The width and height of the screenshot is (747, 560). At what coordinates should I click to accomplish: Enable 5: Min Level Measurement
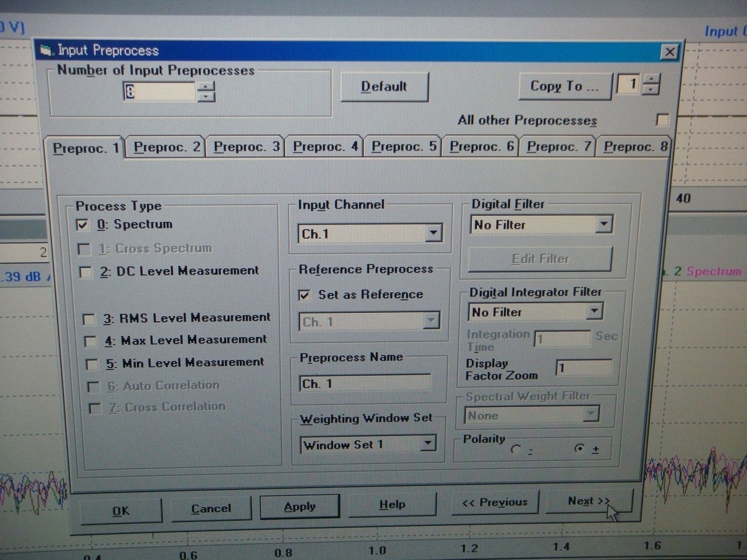click(x=93, y=364)
